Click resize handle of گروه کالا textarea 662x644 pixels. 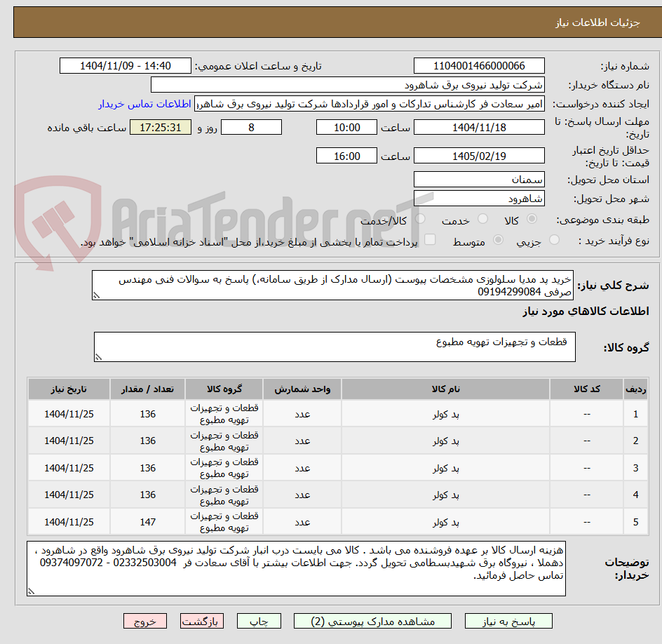(x=98, y=357)
